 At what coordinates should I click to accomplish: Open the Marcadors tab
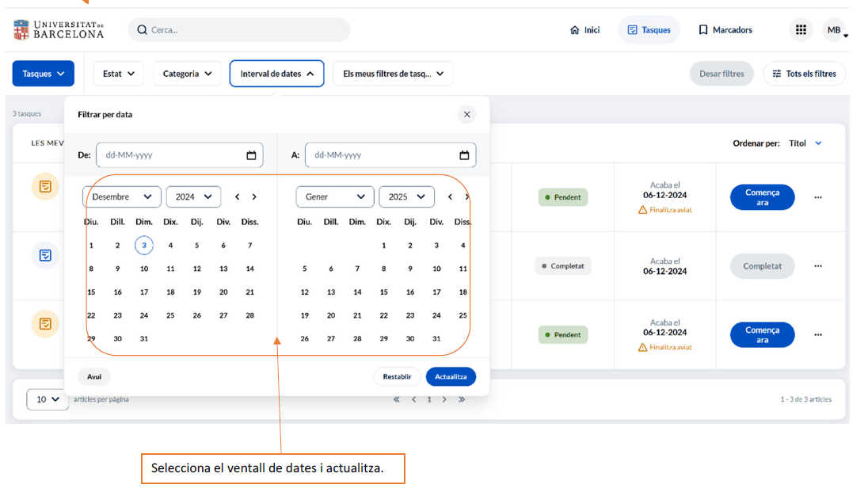(x=725, y=30)
